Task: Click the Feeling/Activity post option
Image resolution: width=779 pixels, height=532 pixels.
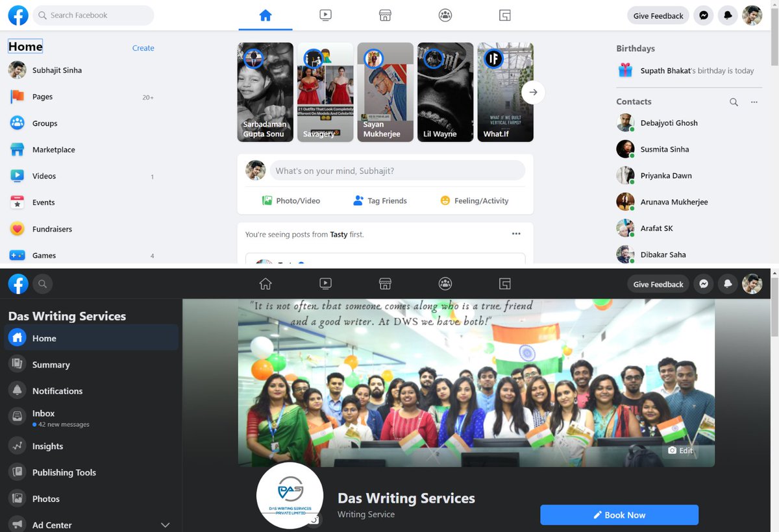Action: click(x=475, y=200)
